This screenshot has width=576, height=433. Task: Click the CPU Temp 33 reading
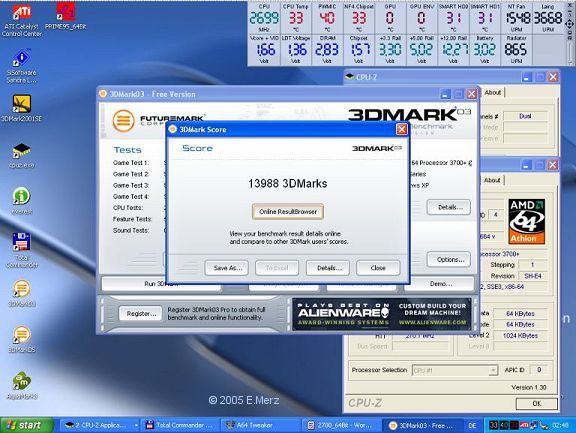coord(296,18)
